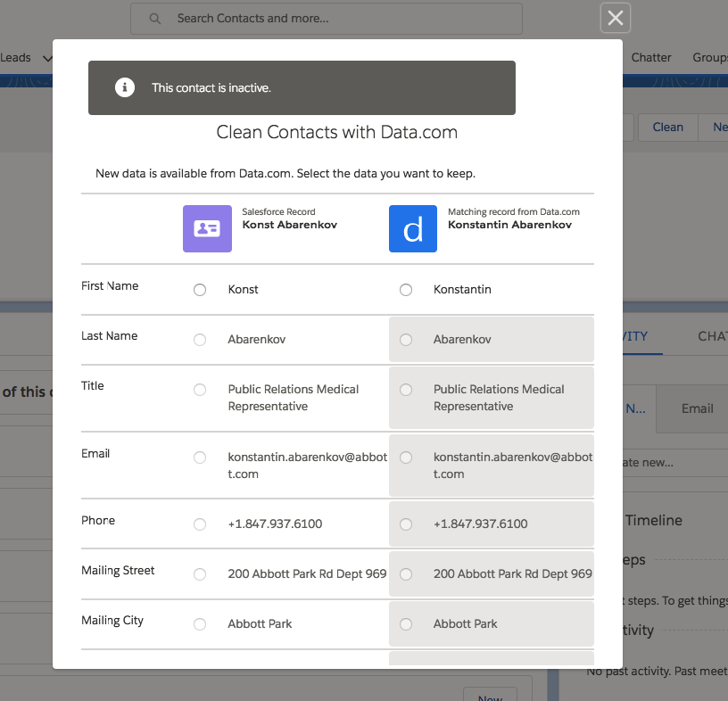Switch to the Email activity tab

(x=697, y=408)
